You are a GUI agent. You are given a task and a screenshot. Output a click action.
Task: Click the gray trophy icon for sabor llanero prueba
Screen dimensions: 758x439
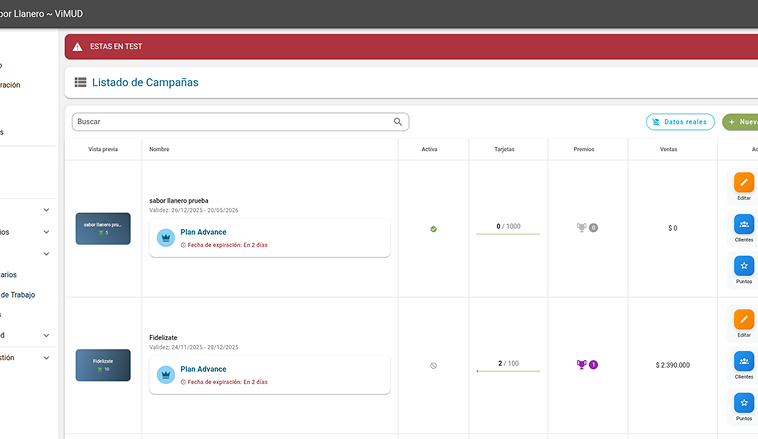[582, 228]
